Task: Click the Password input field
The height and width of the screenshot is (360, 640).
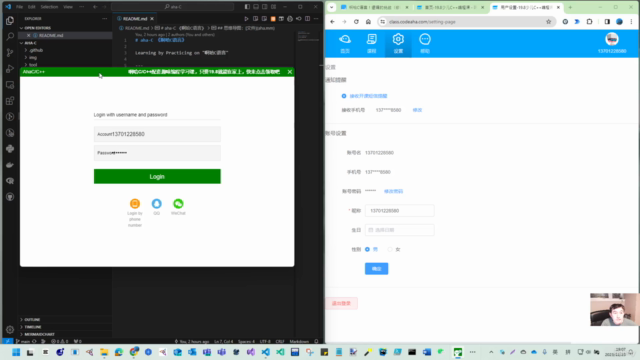Action: click(x=157, y=153)
